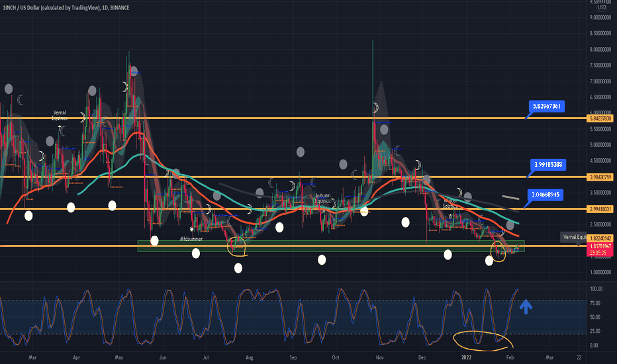Click the Dec label on time axis

point(422,357)
